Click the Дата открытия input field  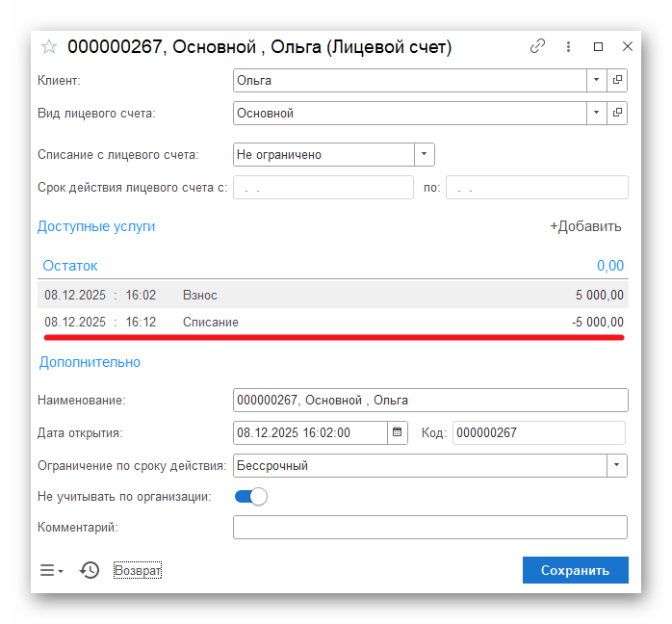click(x=310, y=432)
